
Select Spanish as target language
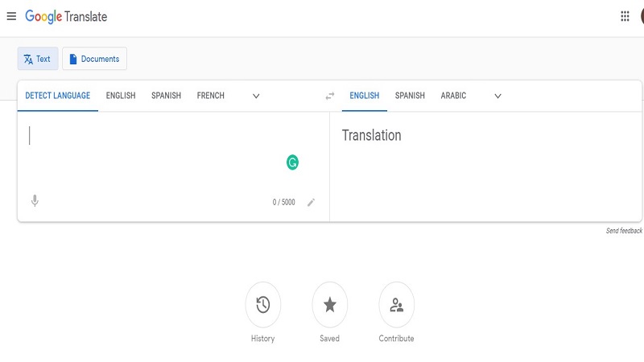(410, 96)
